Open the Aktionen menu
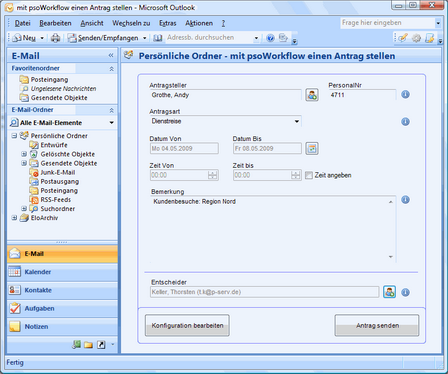 (199, 23)
